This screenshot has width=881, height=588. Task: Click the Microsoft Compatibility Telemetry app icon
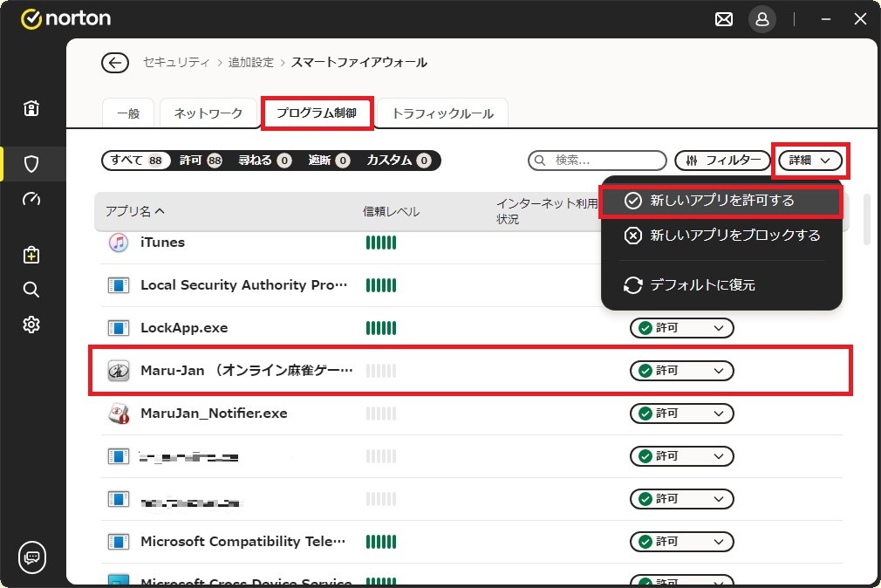(119, 542)
